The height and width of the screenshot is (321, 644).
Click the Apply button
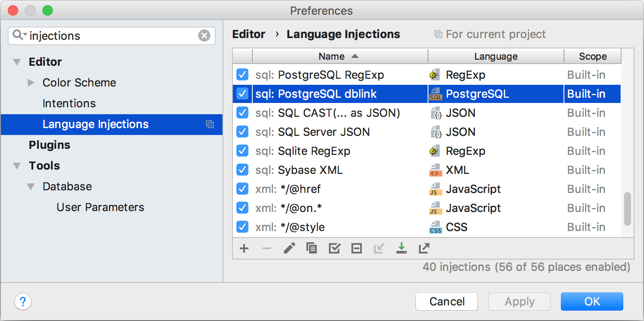pyautogui.click(x=519, y=302)
